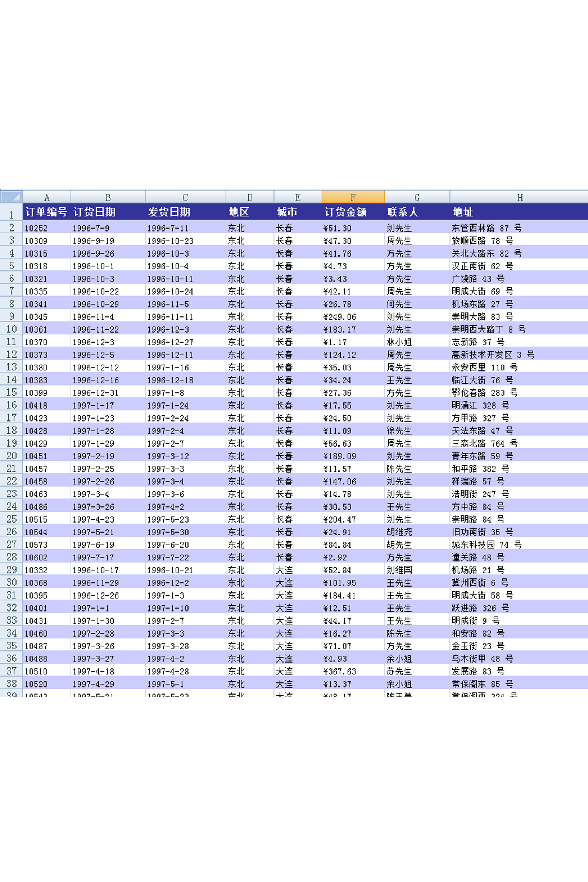
Task: Click the cell containing 林小姐
Action: tap(417, 342)
